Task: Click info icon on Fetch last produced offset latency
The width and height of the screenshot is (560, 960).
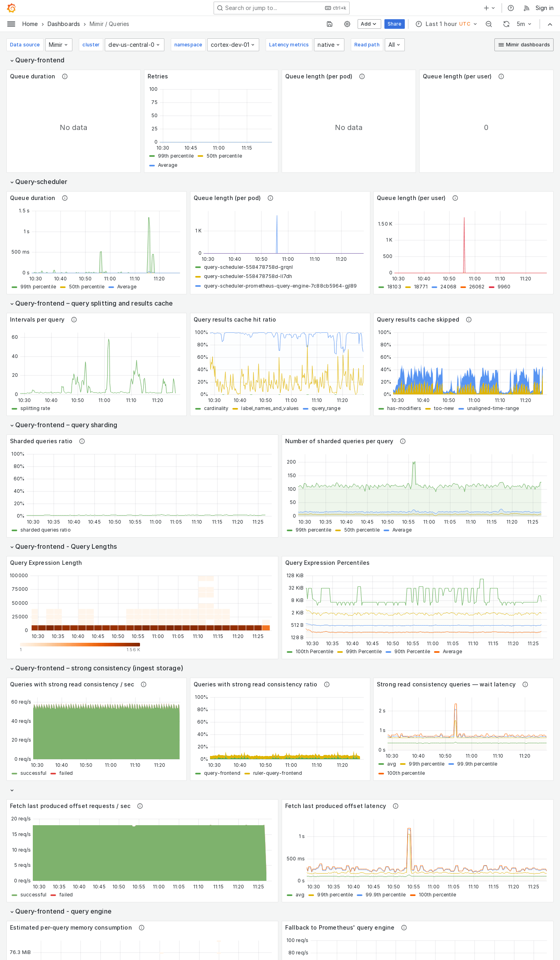Action: (x=396, y=806)
